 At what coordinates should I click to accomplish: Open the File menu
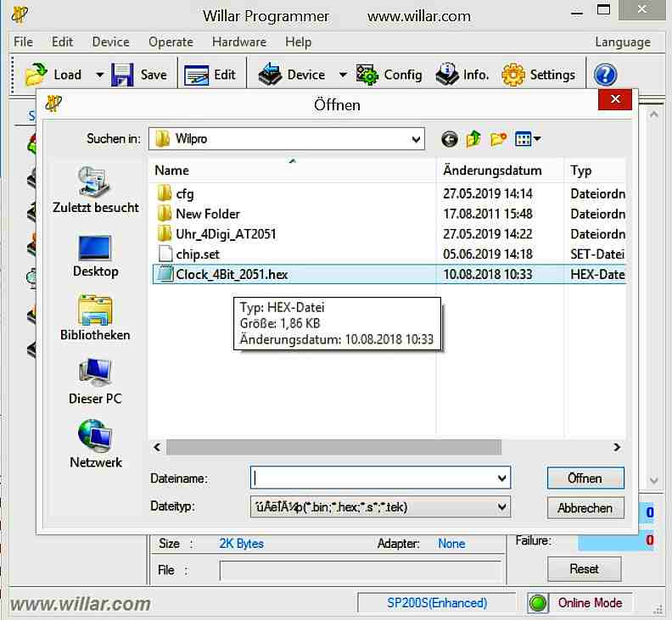23,42
